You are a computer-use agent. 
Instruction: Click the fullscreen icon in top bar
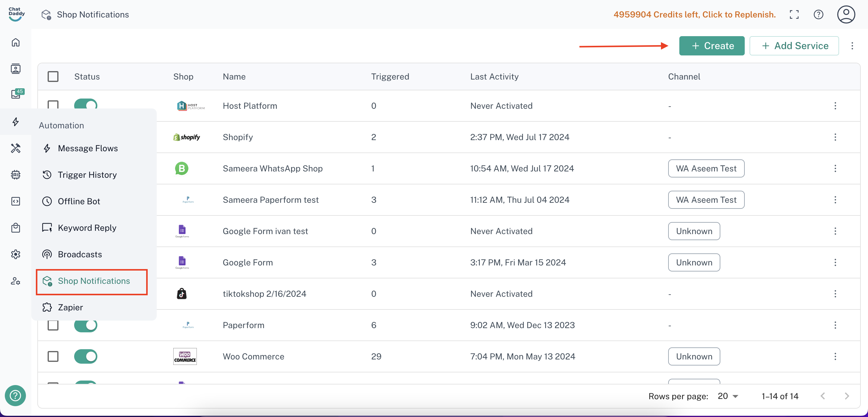pos(794,14)
